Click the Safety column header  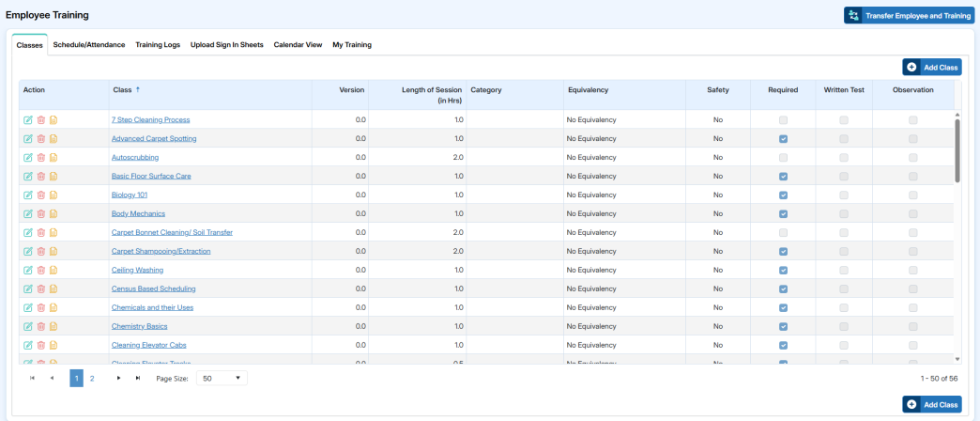pyautogui.click(x=717, y=89)
